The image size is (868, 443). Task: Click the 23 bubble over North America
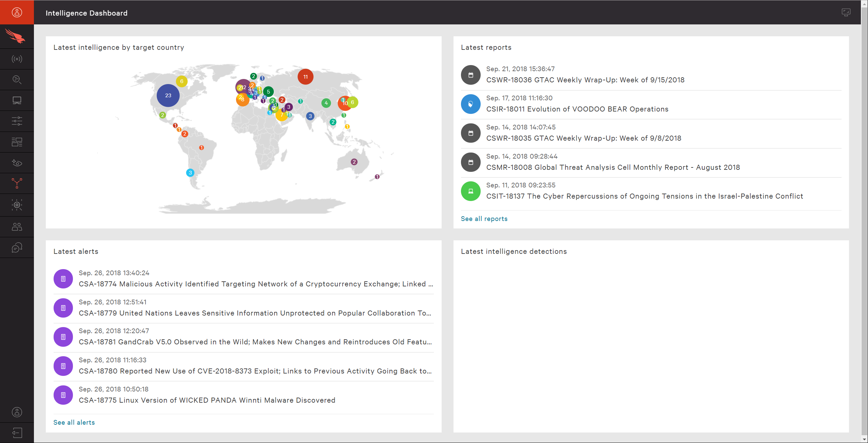coord(168,95)
